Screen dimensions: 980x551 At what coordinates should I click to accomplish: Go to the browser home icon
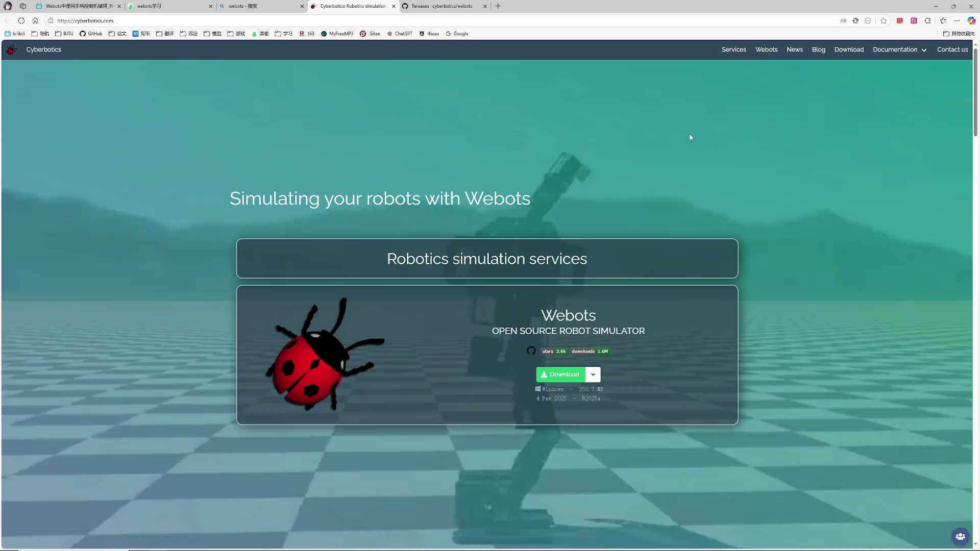tap(35, 21)
